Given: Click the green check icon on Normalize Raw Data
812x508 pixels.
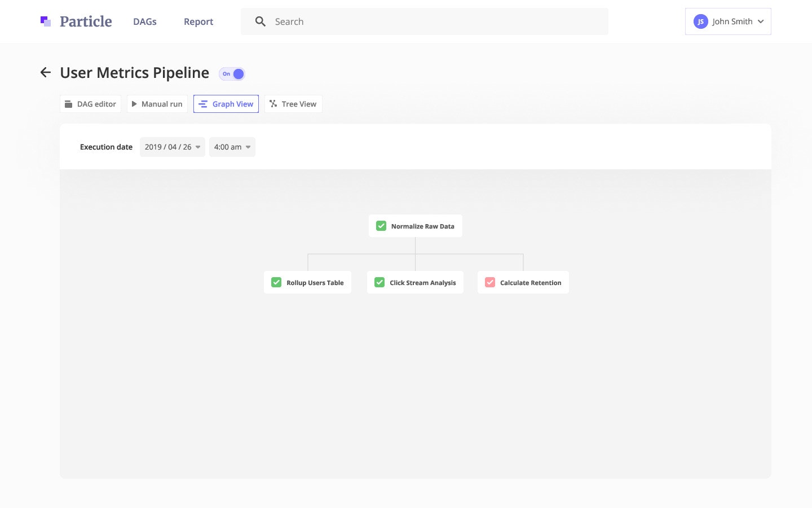Looking at the screenshot, I should pos(381,225).
